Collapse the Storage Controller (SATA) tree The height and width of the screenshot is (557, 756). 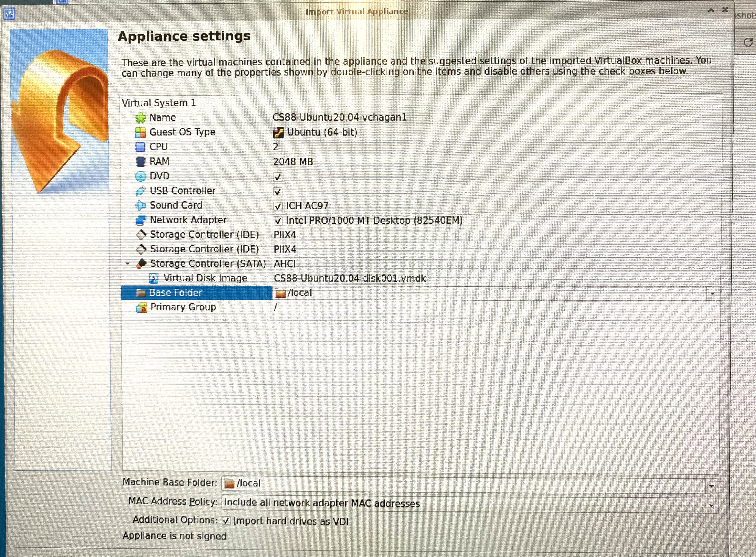point(127,264)
